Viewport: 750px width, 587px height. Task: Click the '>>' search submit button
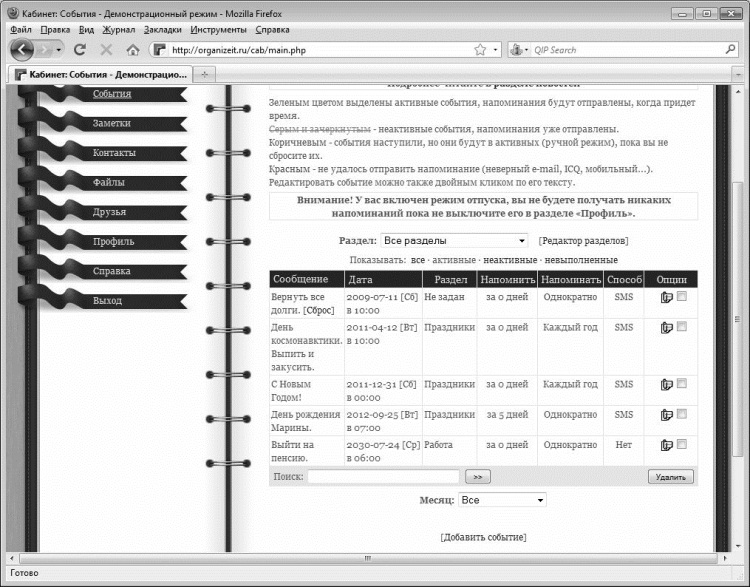click(x=477, y=477)
